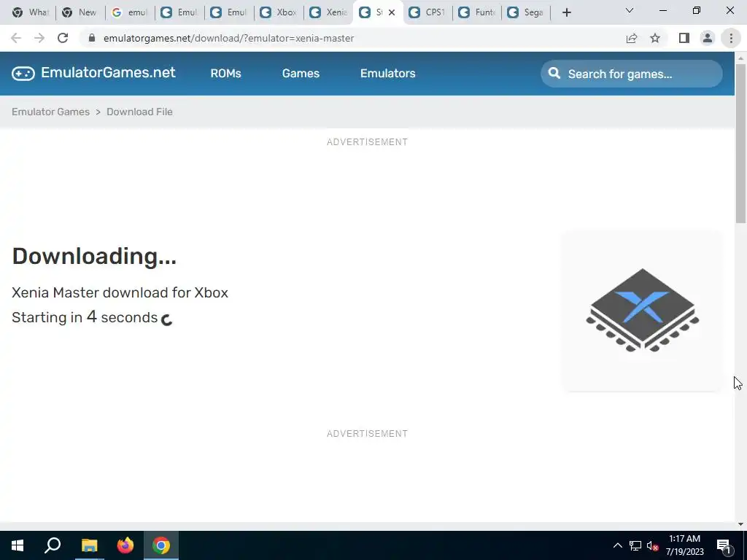Click the search magnifier icon

pos(554,74)
